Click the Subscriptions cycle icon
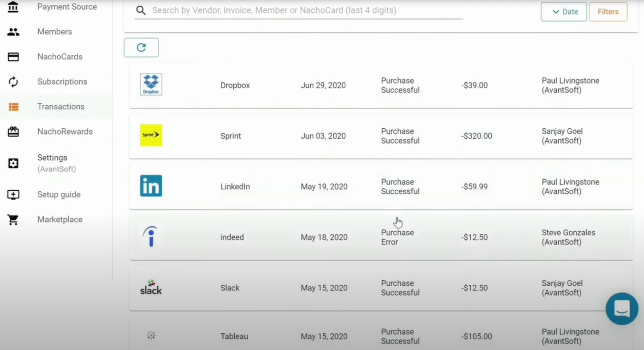Screen dimensions: 644x350 [13, 82]
